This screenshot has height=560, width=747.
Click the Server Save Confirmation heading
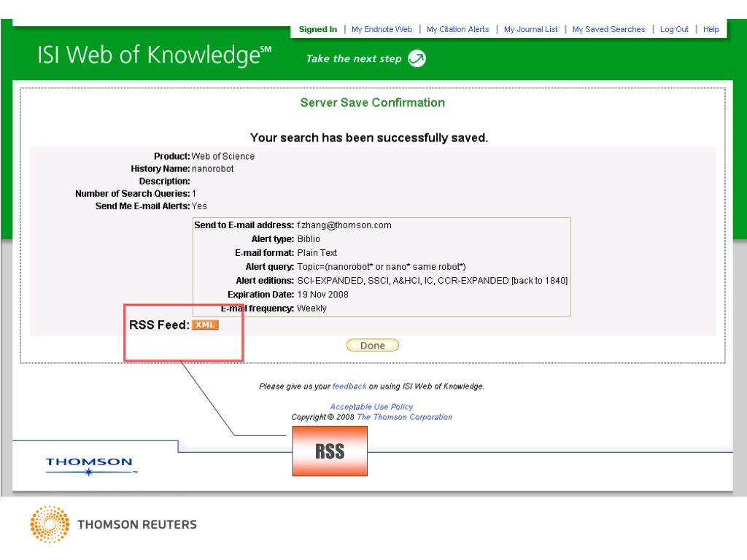point(373,102)
